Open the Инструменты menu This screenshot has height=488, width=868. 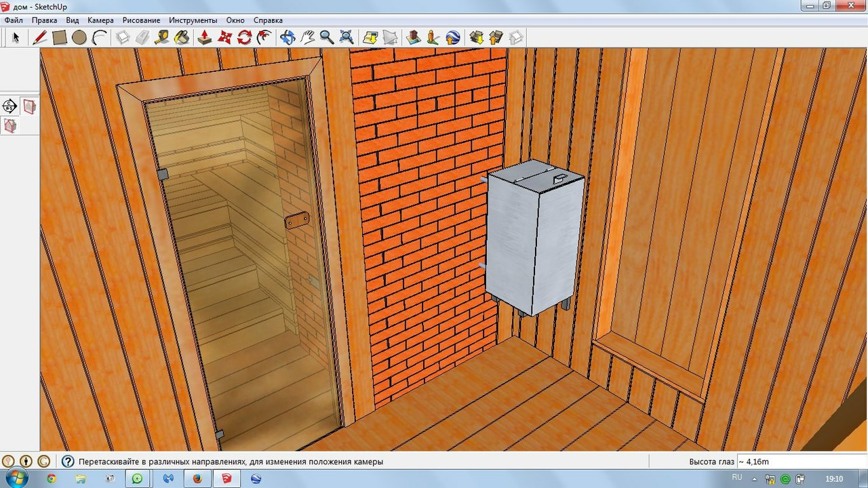[193, 20]
